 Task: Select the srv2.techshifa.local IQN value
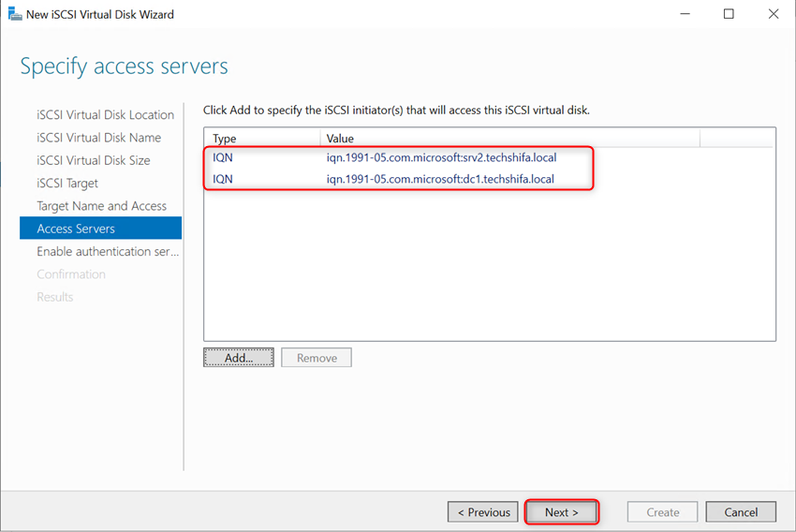[x=441, y=158]
